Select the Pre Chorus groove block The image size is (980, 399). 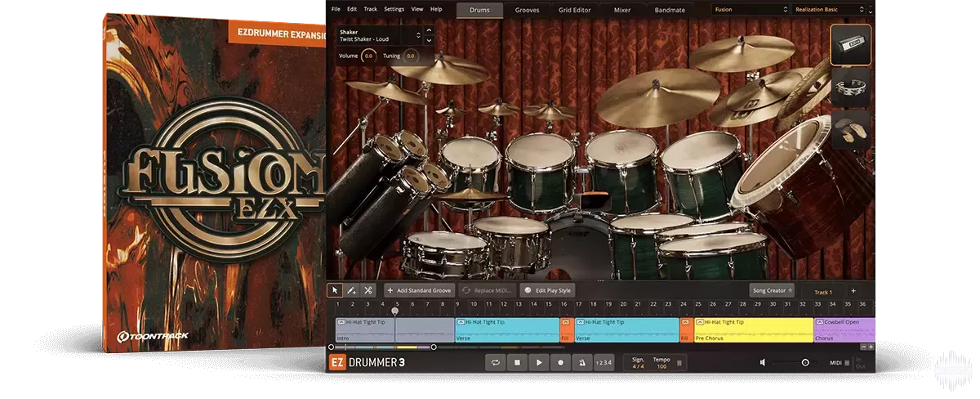coord(754,330)
